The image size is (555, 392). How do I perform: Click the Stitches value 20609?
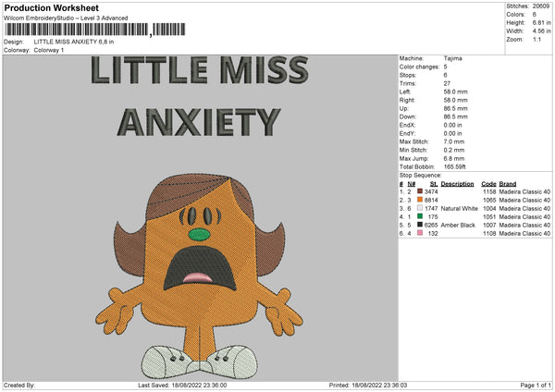pyautogui.click(x=541, y=6)
